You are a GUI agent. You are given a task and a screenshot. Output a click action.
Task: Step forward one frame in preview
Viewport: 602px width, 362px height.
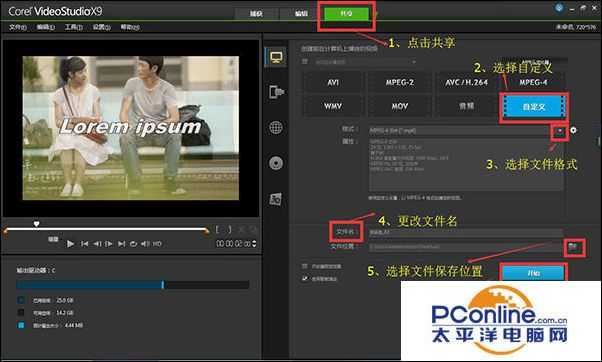[x=109, y=244]
